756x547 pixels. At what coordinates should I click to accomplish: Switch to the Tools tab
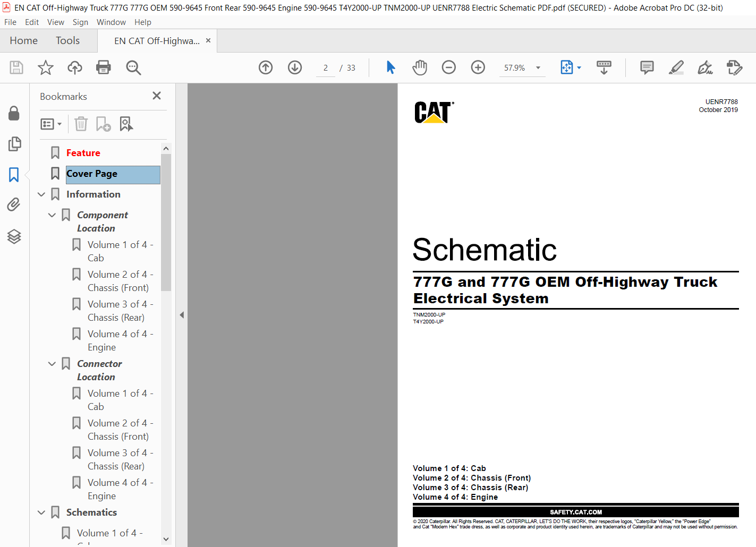pos(67,41)
